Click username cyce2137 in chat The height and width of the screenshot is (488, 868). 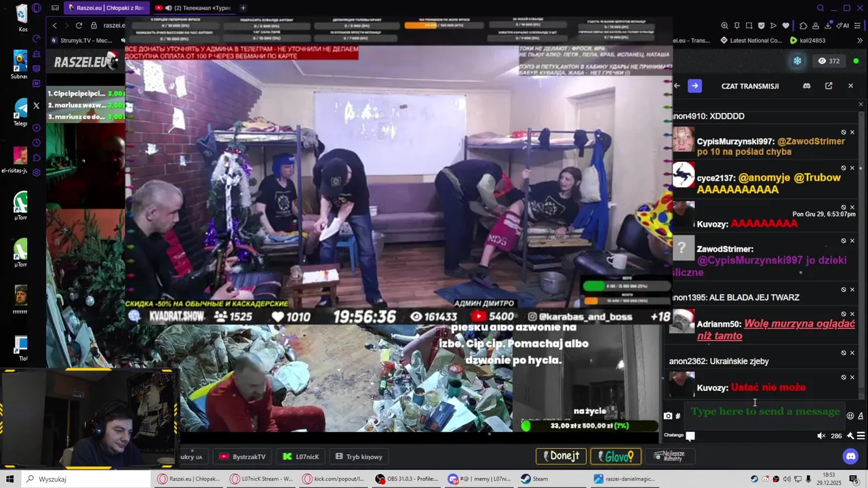coord(716,178)
